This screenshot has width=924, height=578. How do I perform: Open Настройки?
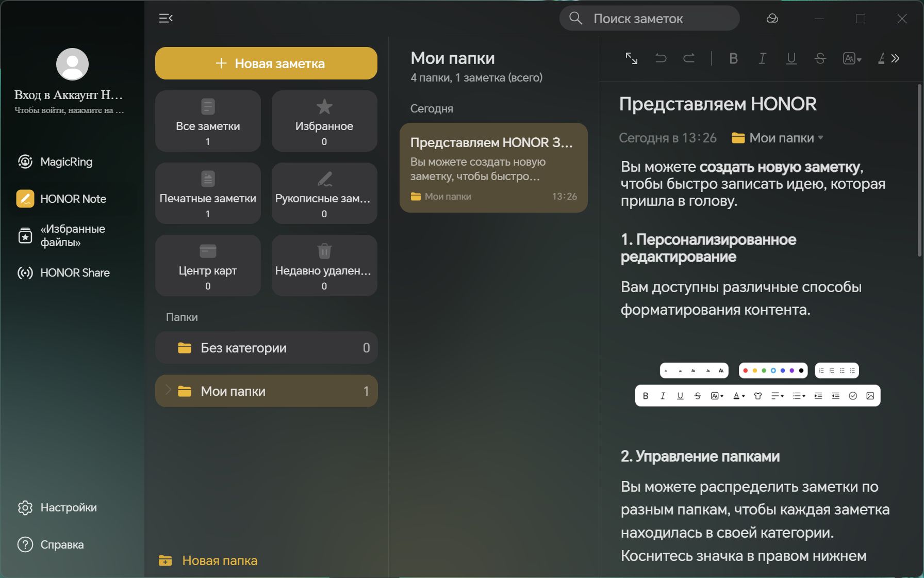[x=57, y=507]
